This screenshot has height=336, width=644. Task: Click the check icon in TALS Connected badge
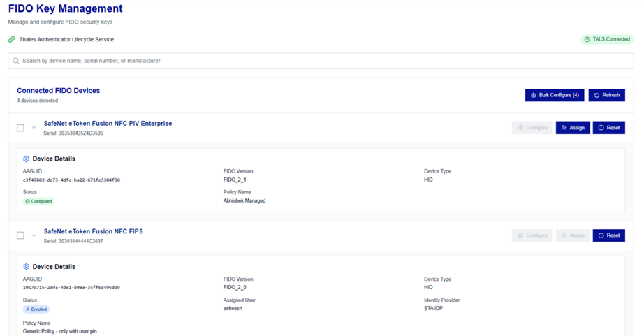point(587,40)
